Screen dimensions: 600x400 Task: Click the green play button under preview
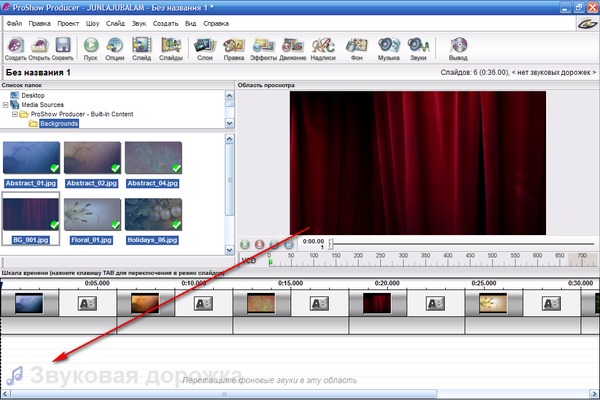tap(245, 244)
